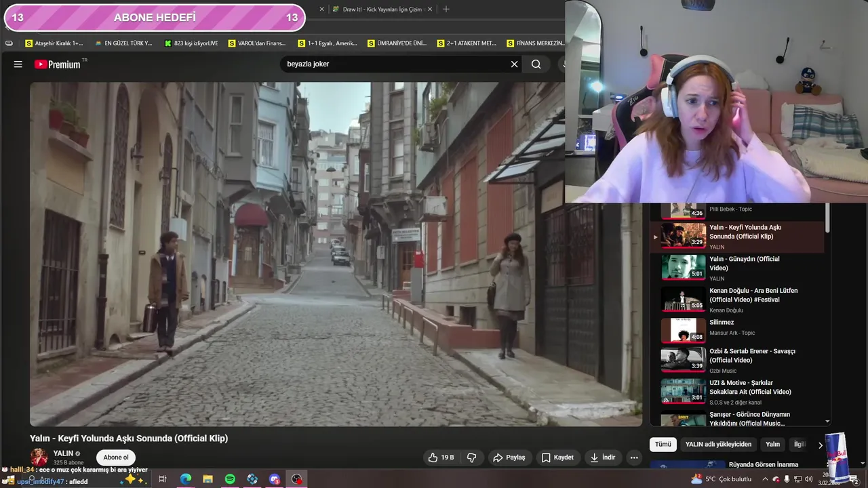This screenshot has height=488, width=868.
Task: Open the YALIN channel avatar
Action: [39, 457]
